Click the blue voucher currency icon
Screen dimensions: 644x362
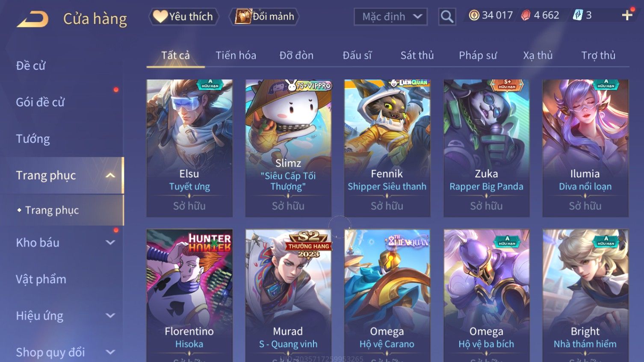578,15
